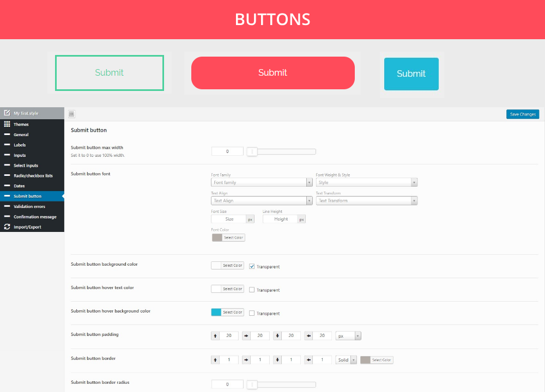The image size is (545, 392).
Task: Click the Themes grid icon
Action: click(7, 124)
